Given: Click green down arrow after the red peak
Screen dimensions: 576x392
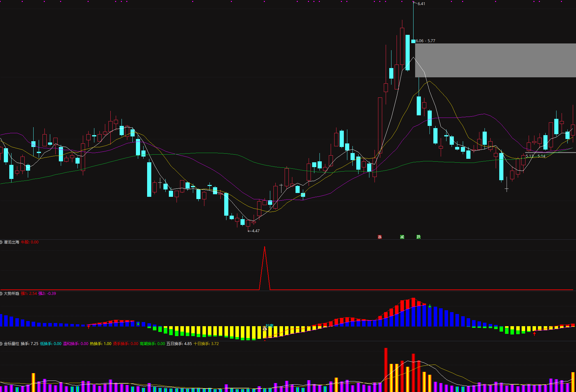Looking at the screenshot, I should coord(430,306).
